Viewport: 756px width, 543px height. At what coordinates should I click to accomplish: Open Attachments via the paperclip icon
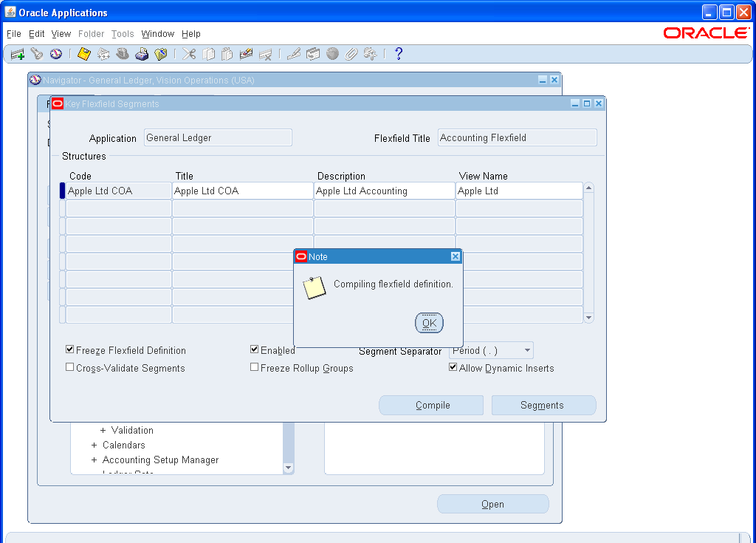click(x=351, y=53)
